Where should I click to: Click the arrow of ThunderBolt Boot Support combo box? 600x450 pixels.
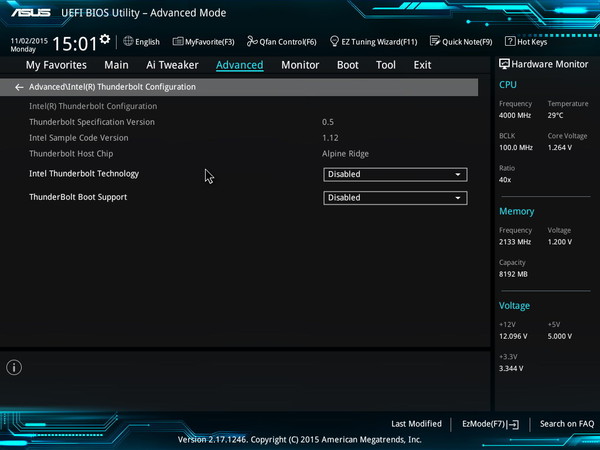click(458, 198)
